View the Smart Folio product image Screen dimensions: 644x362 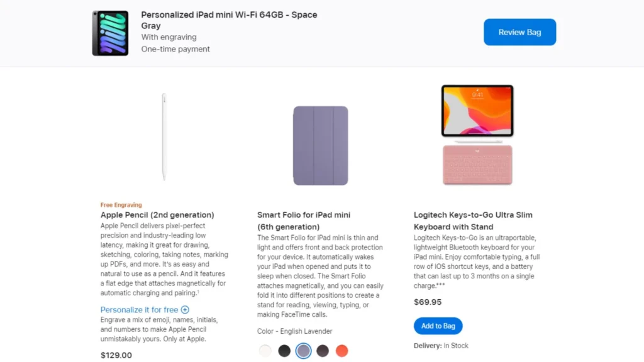click(321, 146)
